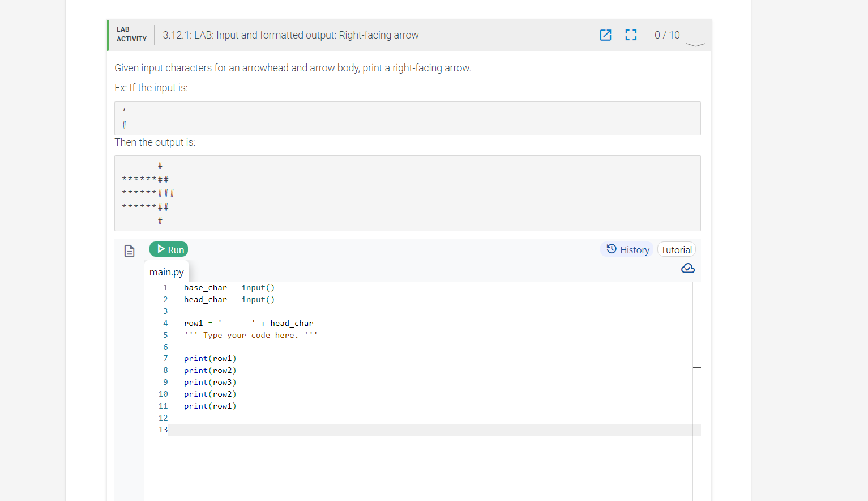Click the row1 assignment code line
This screenshot has height=501, width=868.
click(249, 324)
